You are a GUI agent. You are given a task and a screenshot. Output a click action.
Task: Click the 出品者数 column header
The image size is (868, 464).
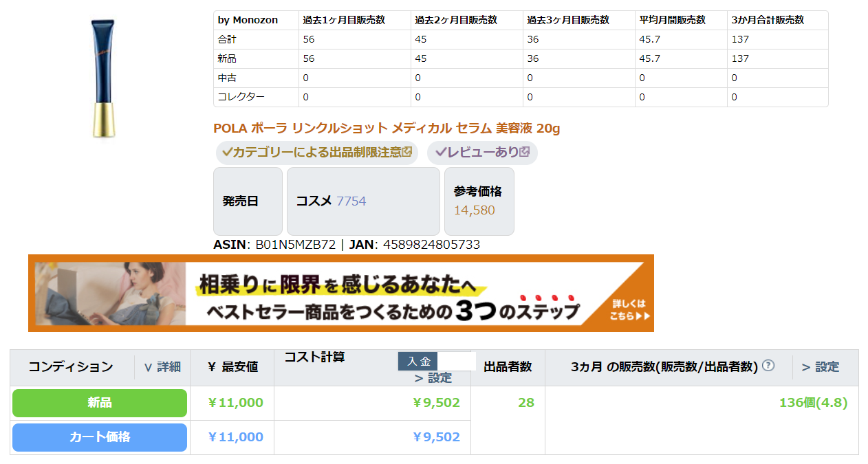[508, 367]
